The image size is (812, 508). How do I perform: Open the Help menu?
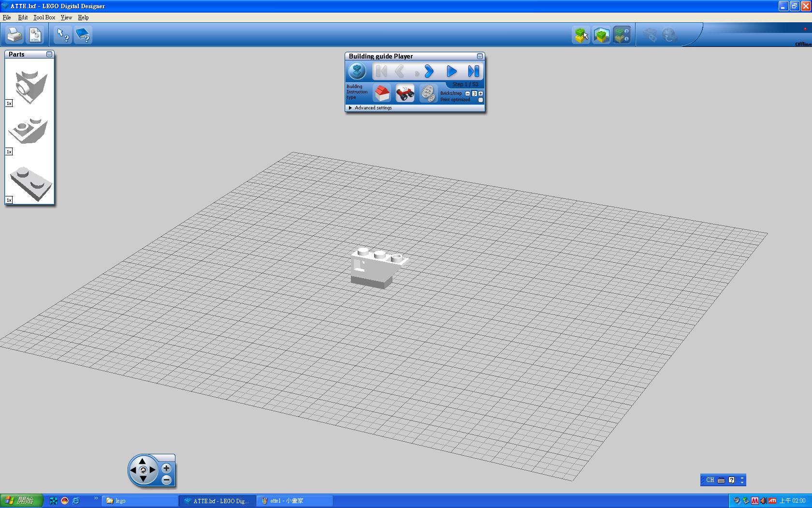pyautogui.click(x=83, y=17)
